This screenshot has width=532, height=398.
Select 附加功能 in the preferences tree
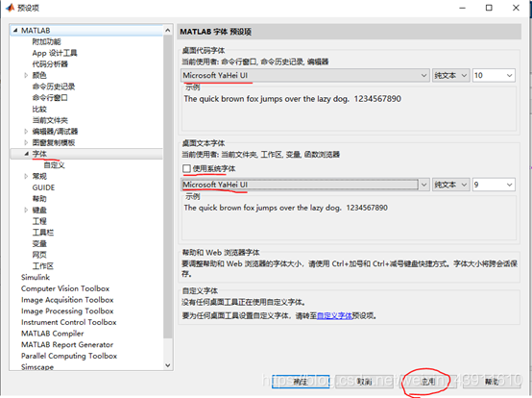click(x=46, y=41)
